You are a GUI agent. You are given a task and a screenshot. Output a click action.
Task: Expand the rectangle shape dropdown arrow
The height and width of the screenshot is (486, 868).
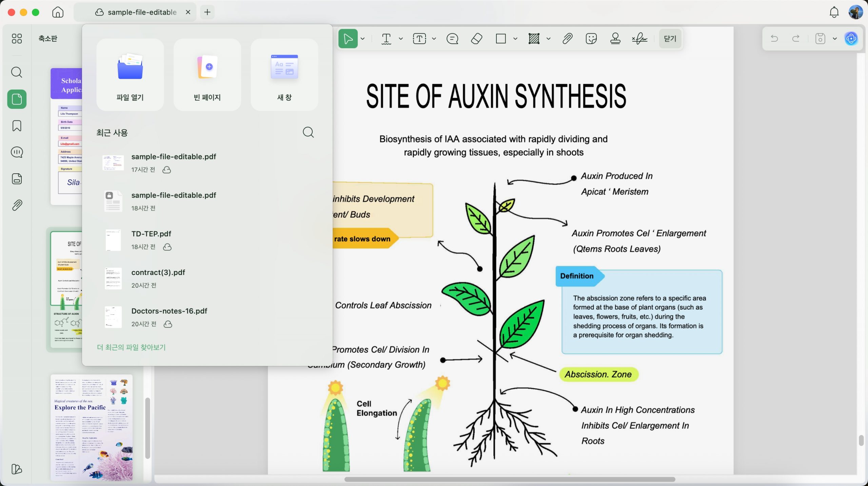tap(515, 39)
